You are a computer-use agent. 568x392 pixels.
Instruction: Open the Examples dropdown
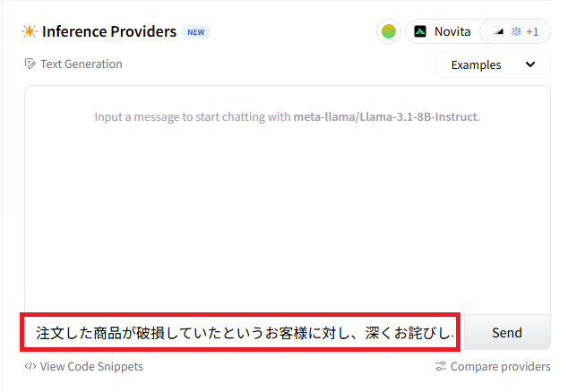click(x=494, y=64)
